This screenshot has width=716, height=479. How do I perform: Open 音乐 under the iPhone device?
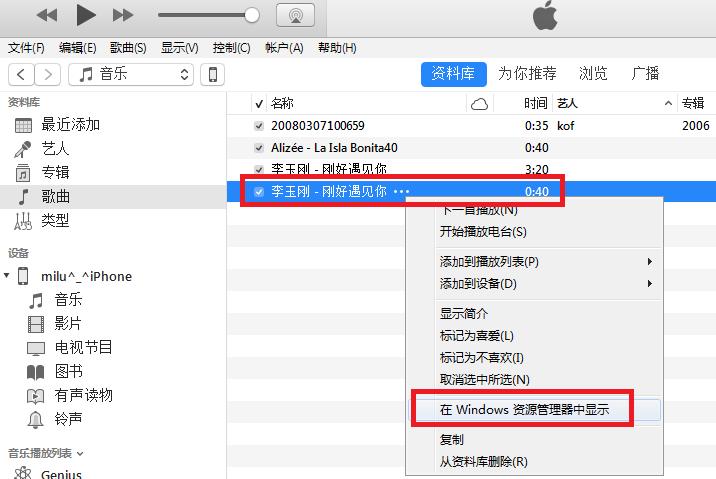(x=68, y=300)
